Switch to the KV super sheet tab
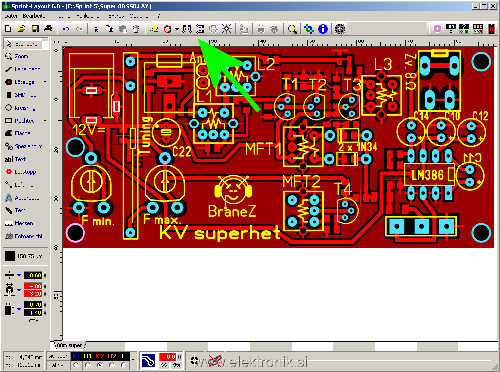This screenshot has width=500, height=372. click(69, 345)
